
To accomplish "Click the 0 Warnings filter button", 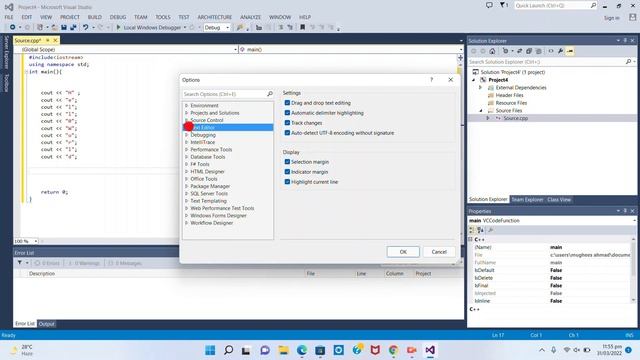I will [x=83, y=263].
